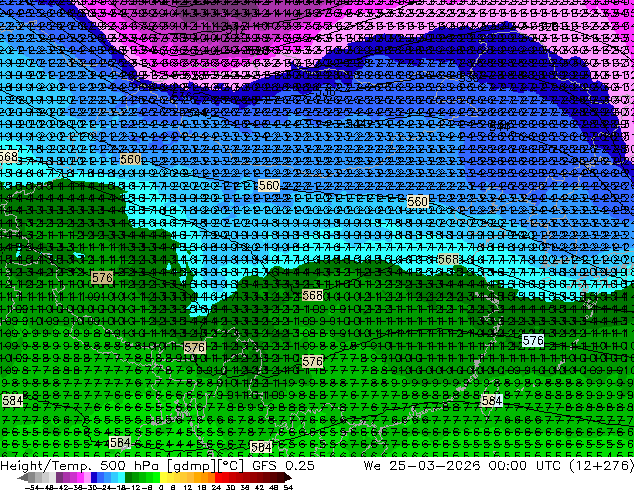
Task: Click the bright red swatch above 24
Action: [x=218, y=478]
